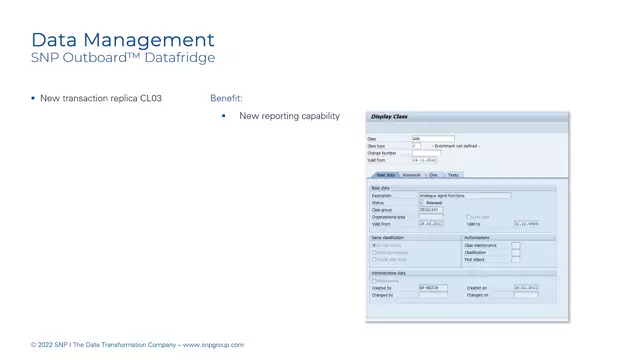The width and height of the screenshot is (640, 360).
Task: Toggle the checkbox in Administrative data
Action: tap(374, 281)
